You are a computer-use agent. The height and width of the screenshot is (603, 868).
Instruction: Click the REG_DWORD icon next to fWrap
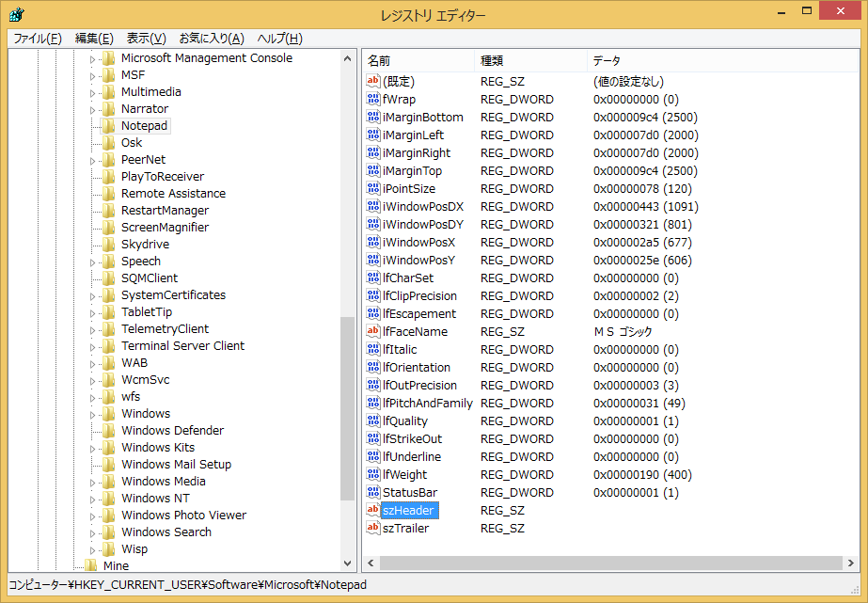373,99
